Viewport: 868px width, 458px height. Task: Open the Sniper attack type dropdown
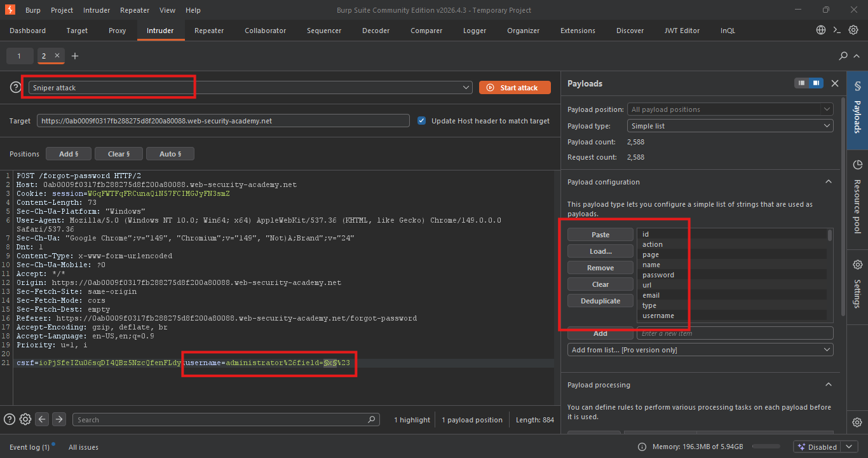tap(250, 87)
